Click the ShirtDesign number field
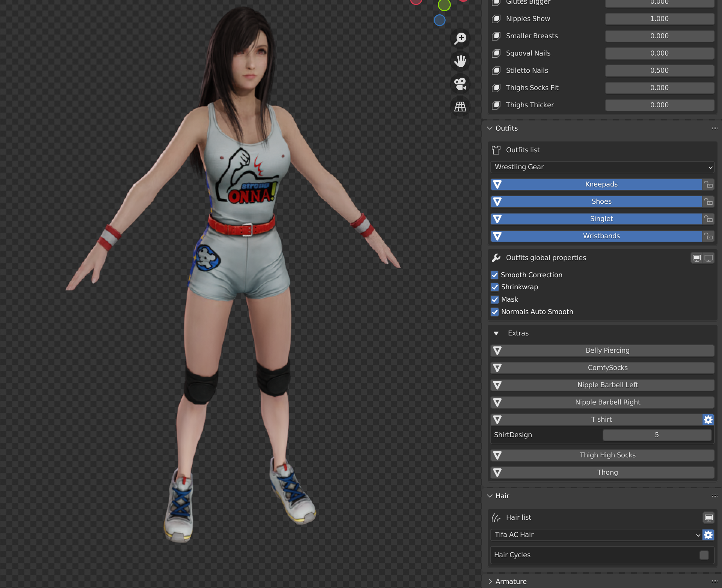 tap(657, 435)
